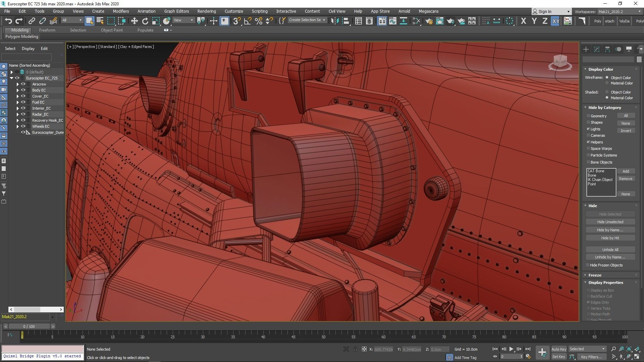Select Material Color for Wireframe

pyautogui.click(x=607, y=83)
